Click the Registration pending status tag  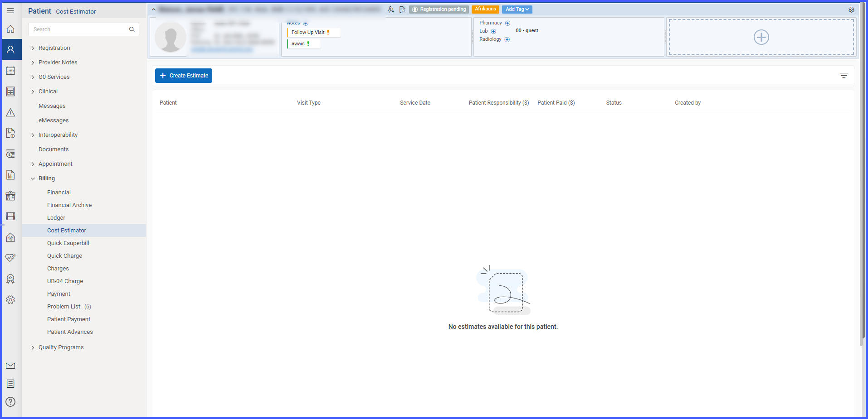point(439,9)
